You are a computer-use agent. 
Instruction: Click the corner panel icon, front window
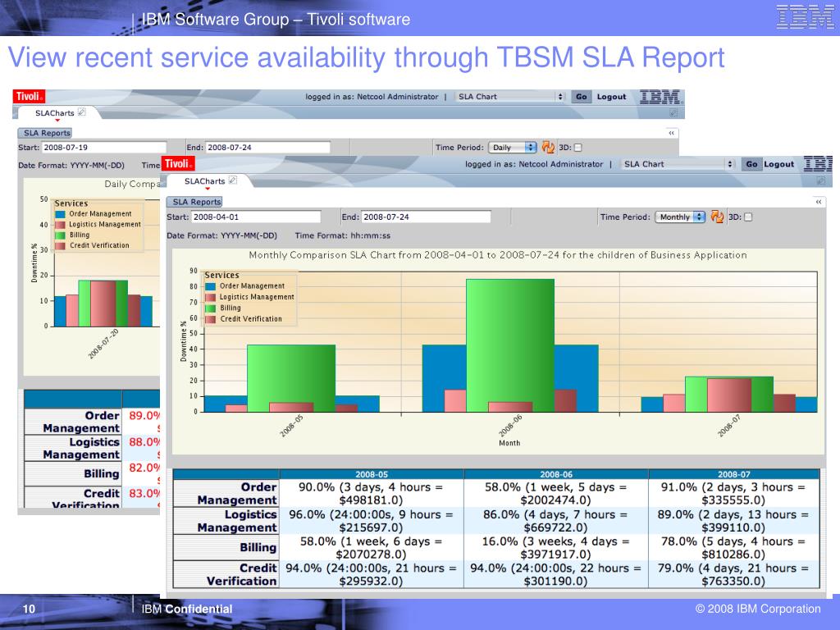[x=820, y=180]
